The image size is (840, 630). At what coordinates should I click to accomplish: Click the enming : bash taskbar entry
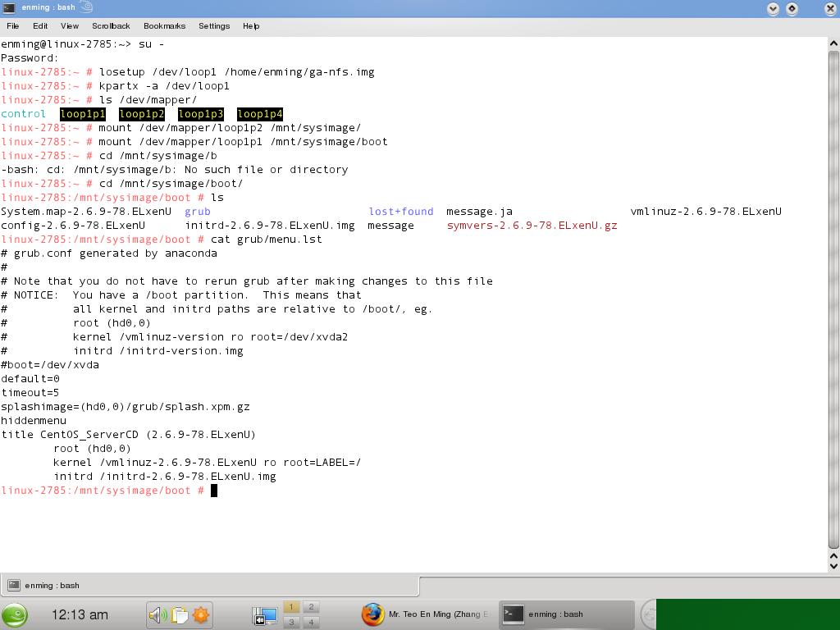point(567,614)
